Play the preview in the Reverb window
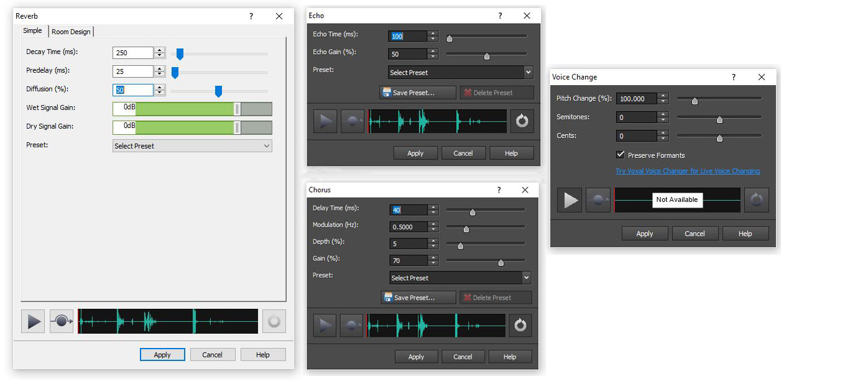 click(x=33, y=321)
